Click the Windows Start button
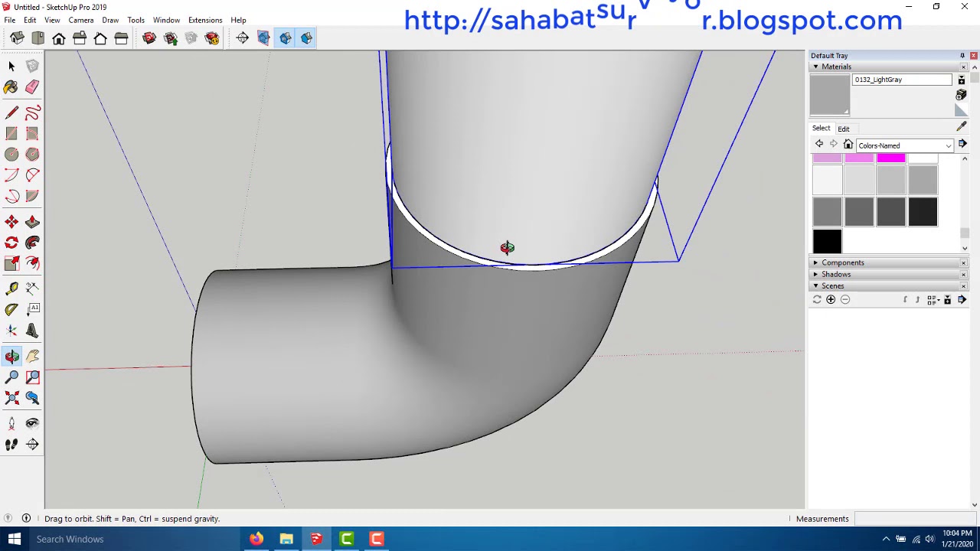The image size is (980, 551). coord(14,540)
